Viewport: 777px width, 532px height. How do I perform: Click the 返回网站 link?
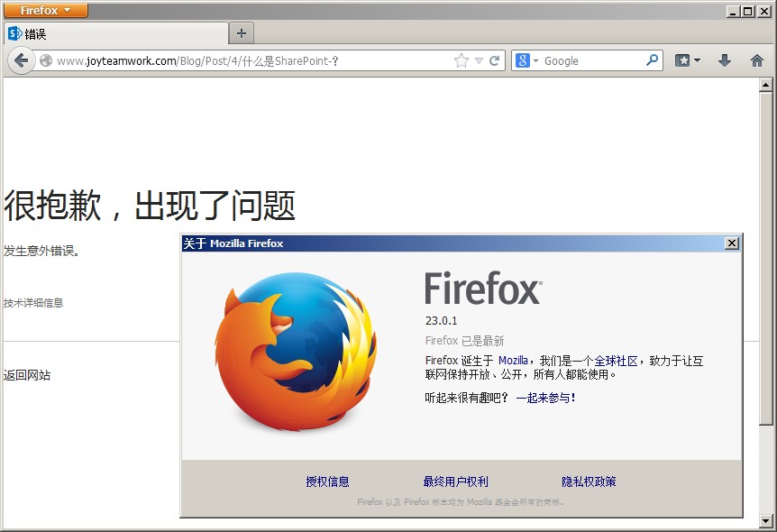27,375
